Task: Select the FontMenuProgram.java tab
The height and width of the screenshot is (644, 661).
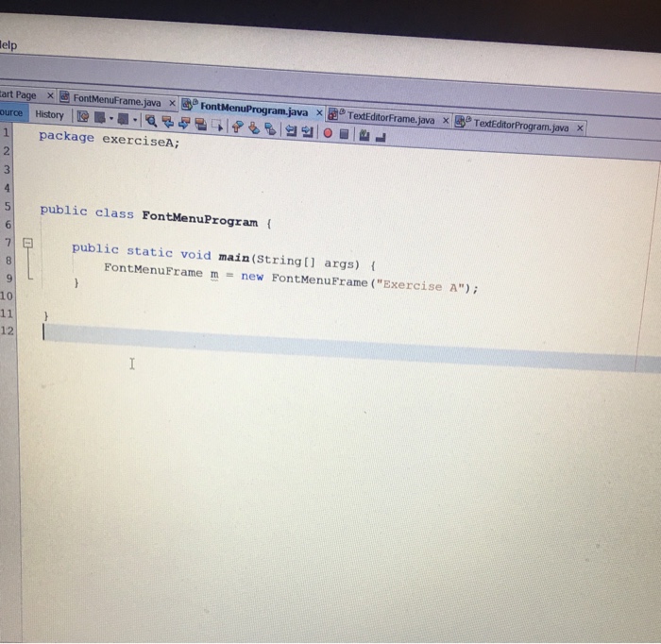Action: pyautogui.click(x=254, y=110)
